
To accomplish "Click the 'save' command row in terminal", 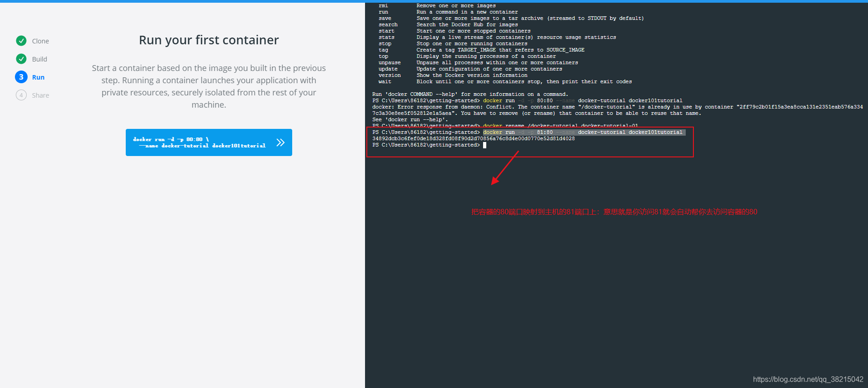I will tap(511, 19).
